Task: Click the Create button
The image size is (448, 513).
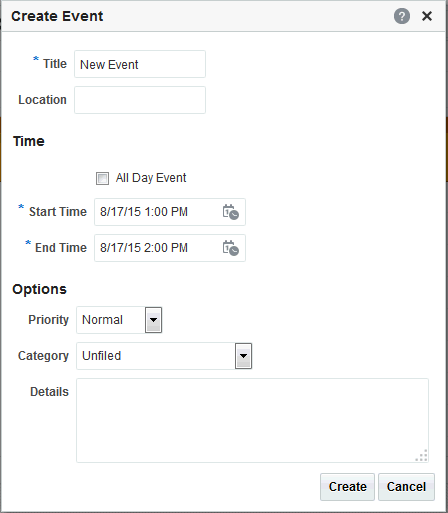Action: pos(347,487)
